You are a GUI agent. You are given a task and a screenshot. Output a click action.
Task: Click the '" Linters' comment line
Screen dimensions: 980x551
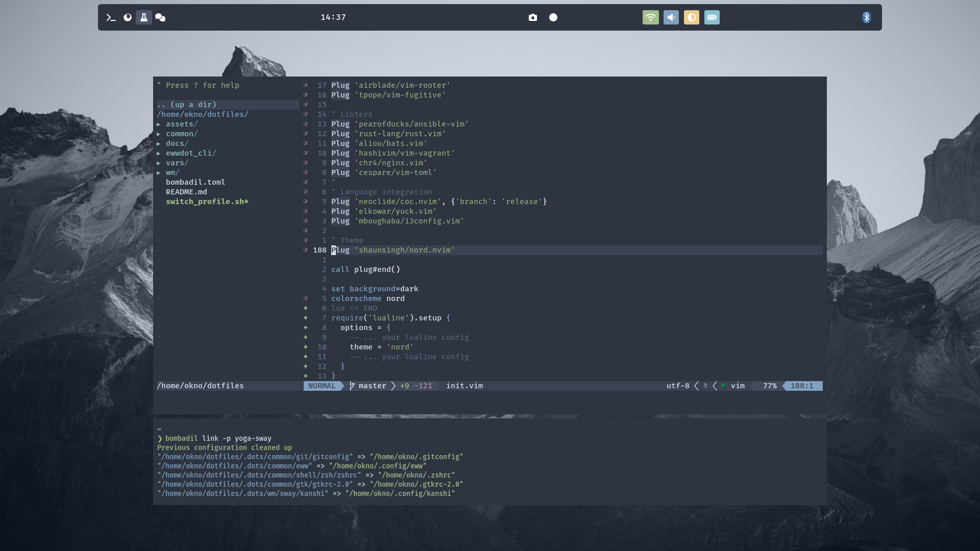click(x=352, y=114)
